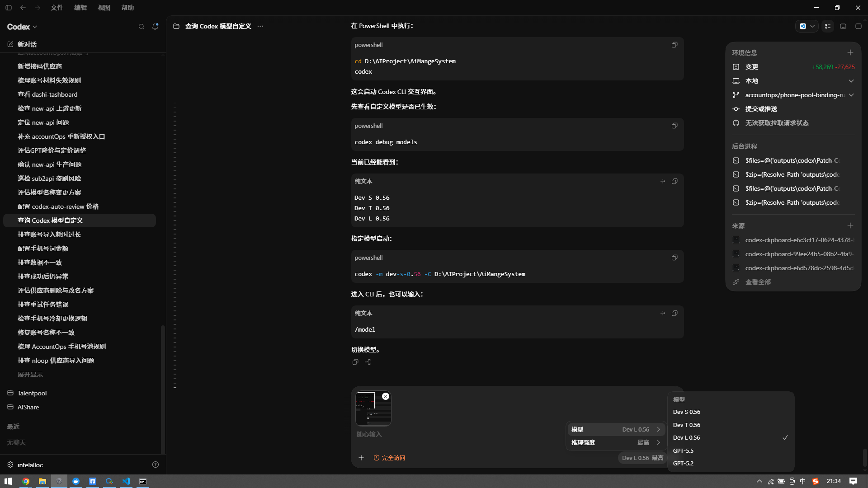Viewport: 868px width, 488px height.
Task: Select the GPT-5.5 model
Action: click(731, 451)
